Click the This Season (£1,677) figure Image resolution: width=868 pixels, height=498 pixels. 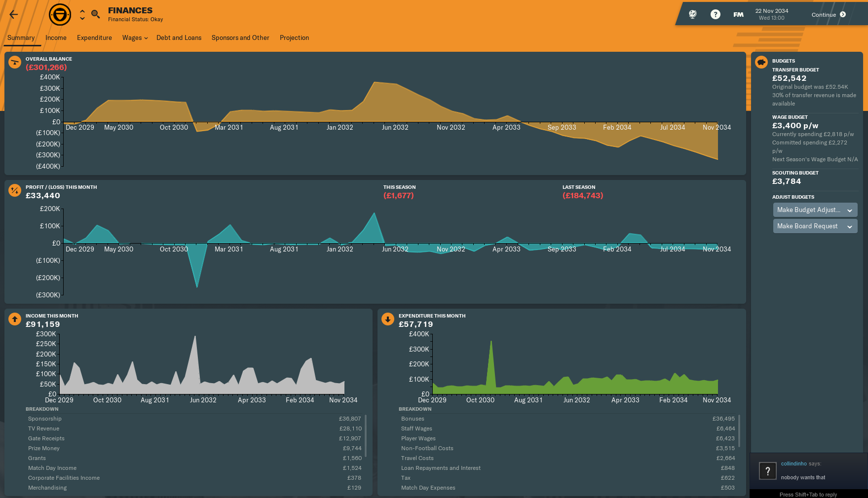click(399, 196)
